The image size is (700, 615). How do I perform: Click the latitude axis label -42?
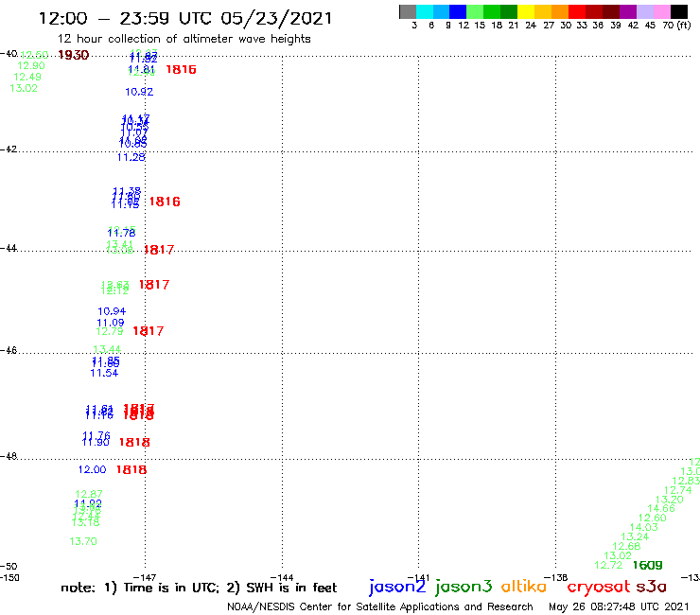click(x=9, y=149)
